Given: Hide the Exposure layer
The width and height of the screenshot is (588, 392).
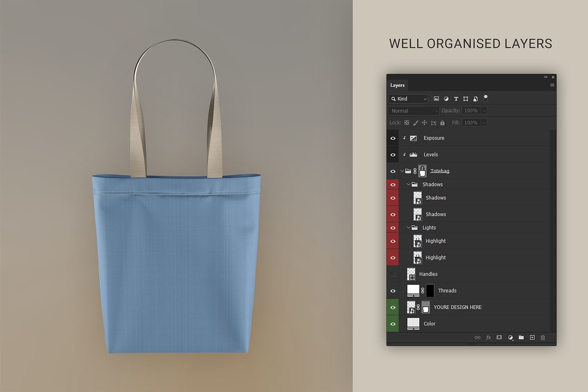Looking at the screenshot, I should point(392,138).
